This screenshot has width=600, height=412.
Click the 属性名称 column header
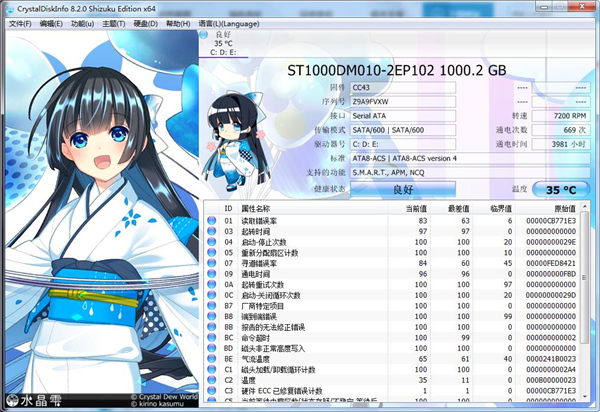[x=313, y=208]
